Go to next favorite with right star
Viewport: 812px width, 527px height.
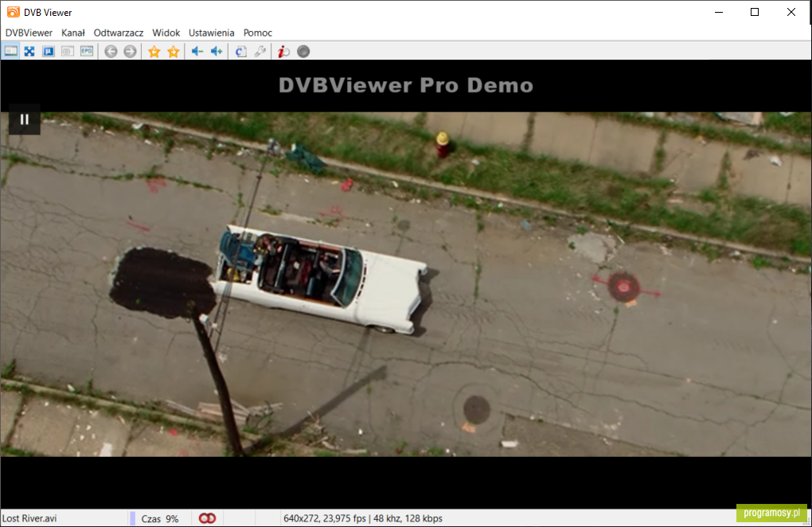click(x=174, y=51)
